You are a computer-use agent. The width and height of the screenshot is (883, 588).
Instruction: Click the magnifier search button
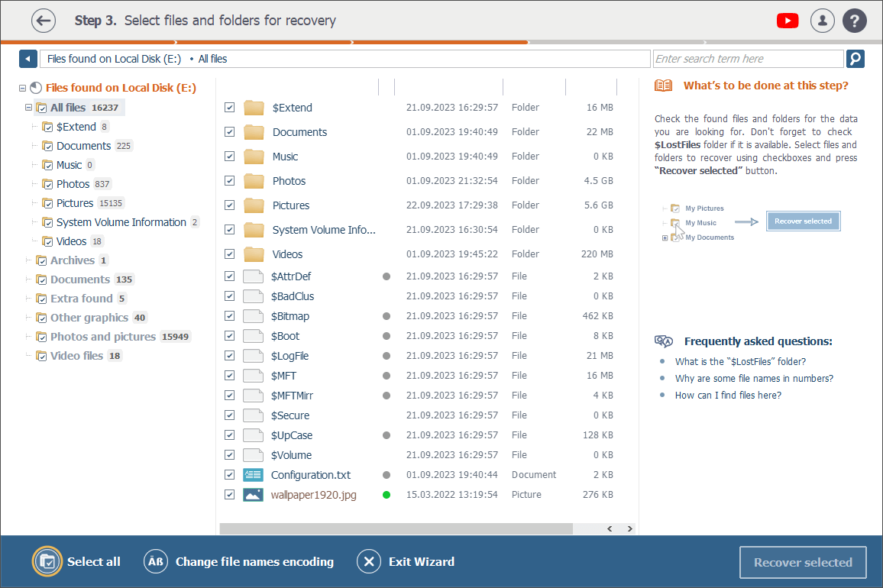pos(855,59)
